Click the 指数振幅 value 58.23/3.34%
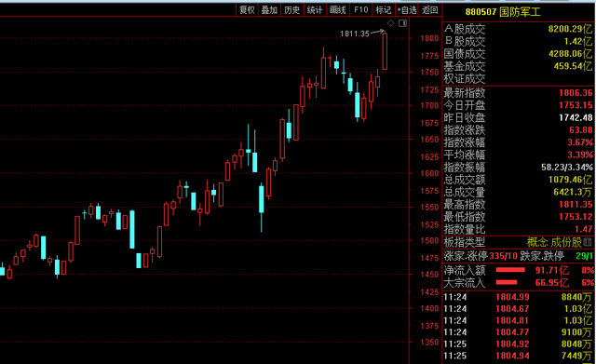This screenshot has height=364, width=596. click(567, 168)
